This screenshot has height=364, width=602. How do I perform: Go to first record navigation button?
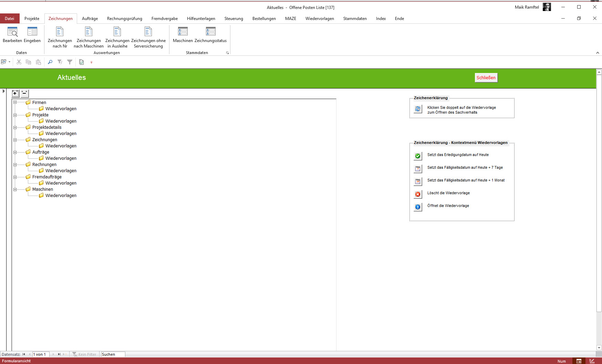[24, 354]
